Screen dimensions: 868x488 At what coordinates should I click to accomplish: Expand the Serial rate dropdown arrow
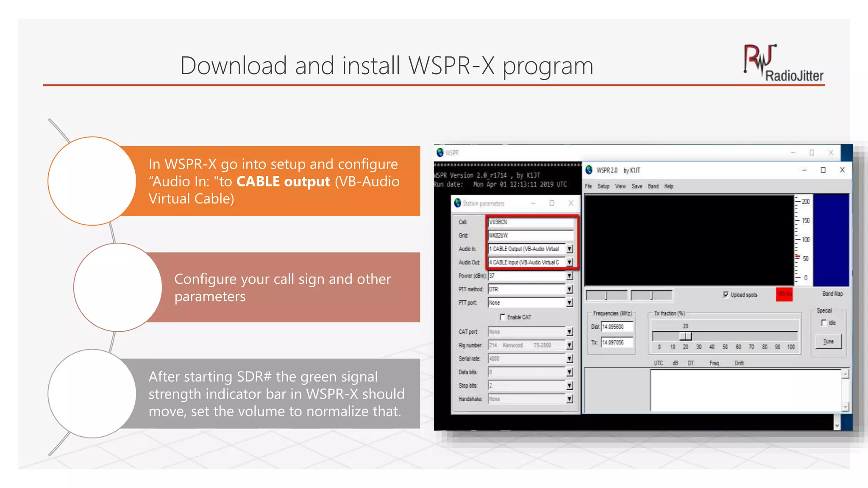[x=570, y=359]
